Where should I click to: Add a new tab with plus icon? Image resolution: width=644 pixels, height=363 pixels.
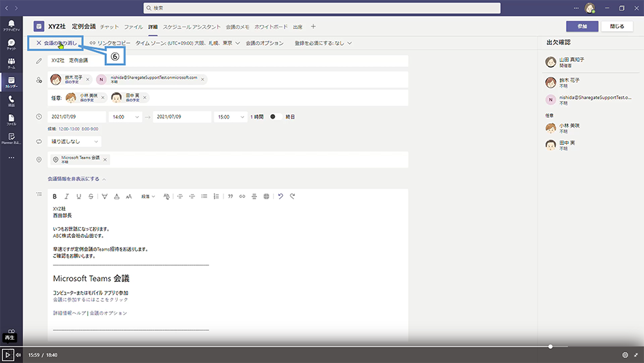(x=313, y=26)
